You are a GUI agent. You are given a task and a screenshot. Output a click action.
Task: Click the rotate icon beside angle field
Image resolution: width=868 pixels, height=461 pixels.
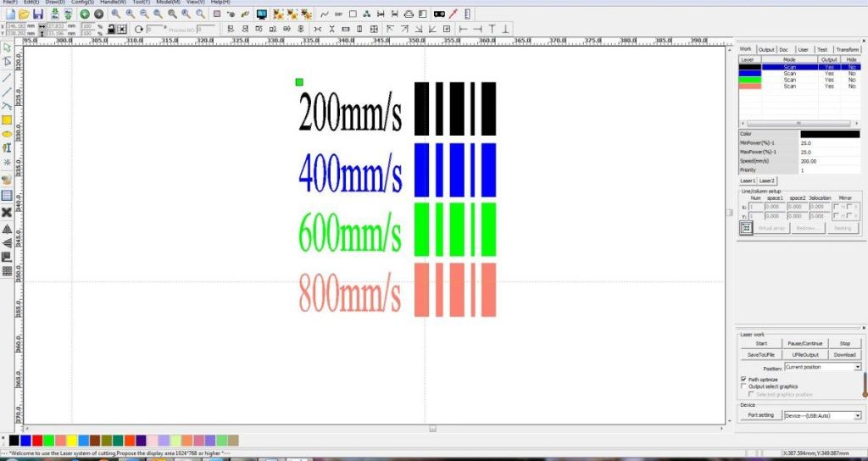[139, 30]
